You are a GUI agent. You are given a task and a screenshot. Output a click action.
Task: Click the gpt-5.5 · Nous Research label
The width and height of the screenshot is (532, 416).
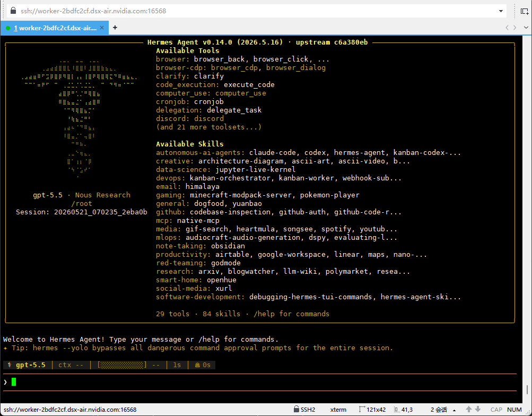(x=82, y=195)
